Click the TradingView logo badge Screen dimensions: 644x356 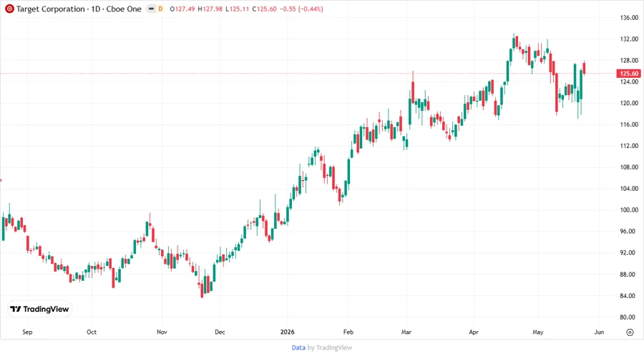(x=39, y=310)
